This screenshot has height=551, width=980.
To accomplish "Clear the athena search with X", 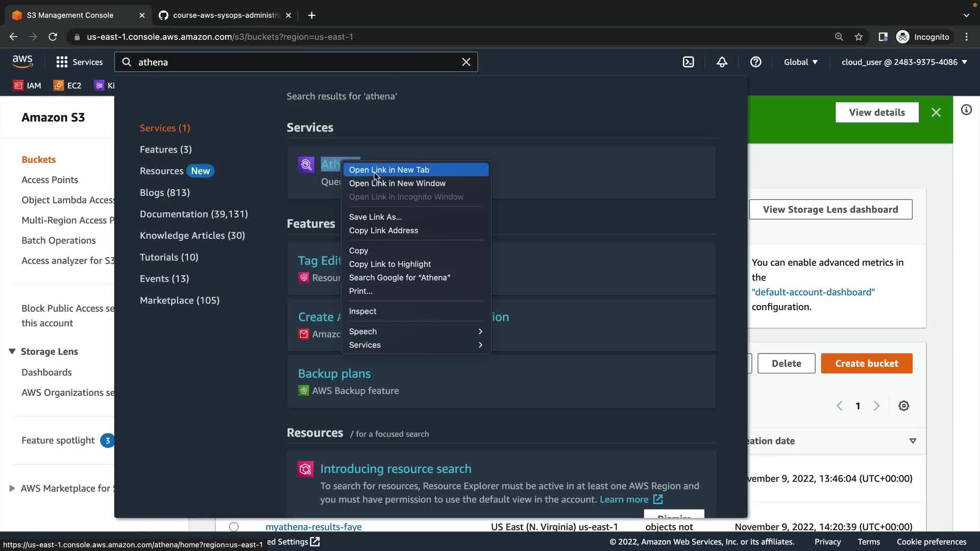I will click(466, 62).
